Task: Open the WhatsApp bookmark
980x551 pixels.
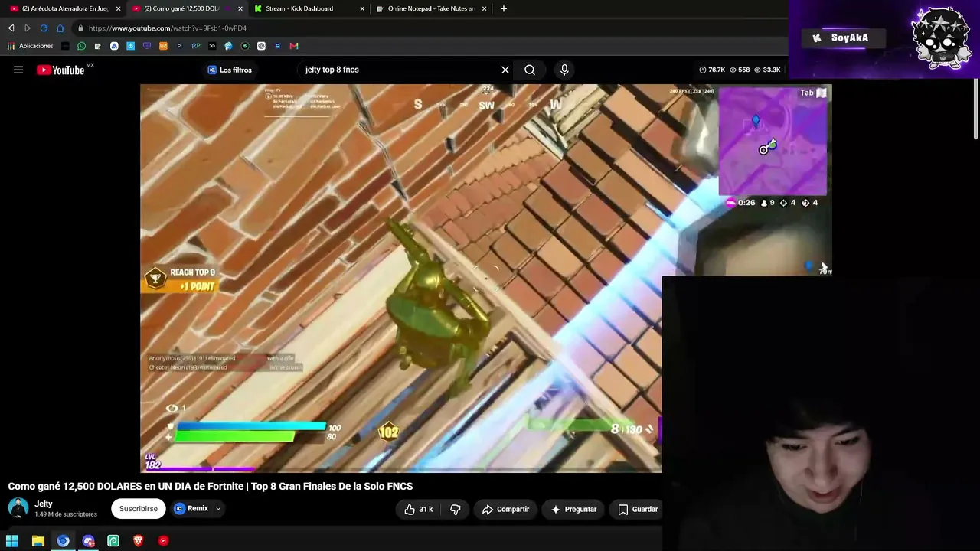Action: (x=82, y=46)
